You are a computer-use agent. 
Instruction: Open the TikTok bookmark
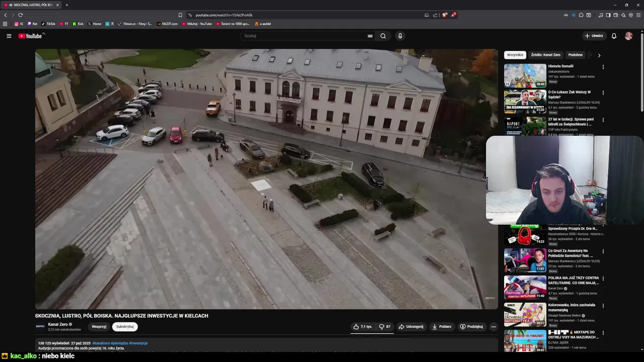(x=48, y=24)
